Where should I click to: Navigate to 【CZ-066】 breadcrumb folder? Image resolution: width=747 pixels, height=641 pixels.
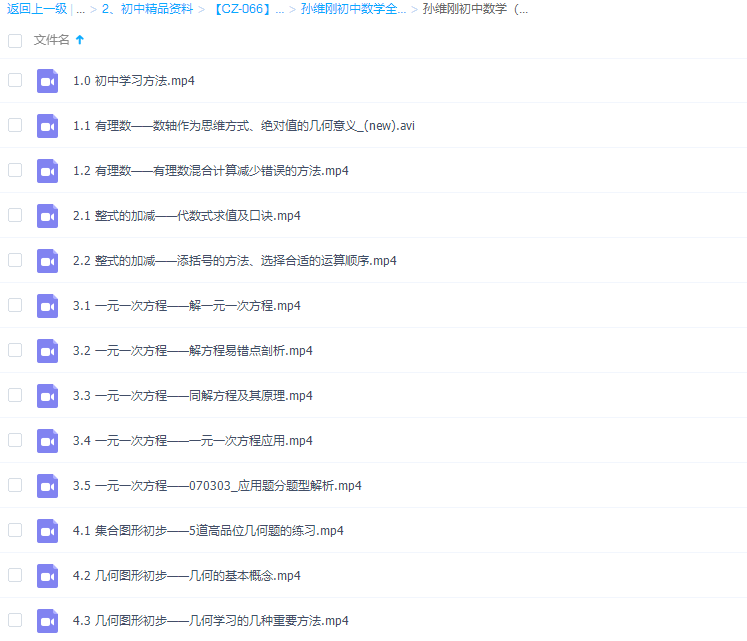(x=248, y=10)
